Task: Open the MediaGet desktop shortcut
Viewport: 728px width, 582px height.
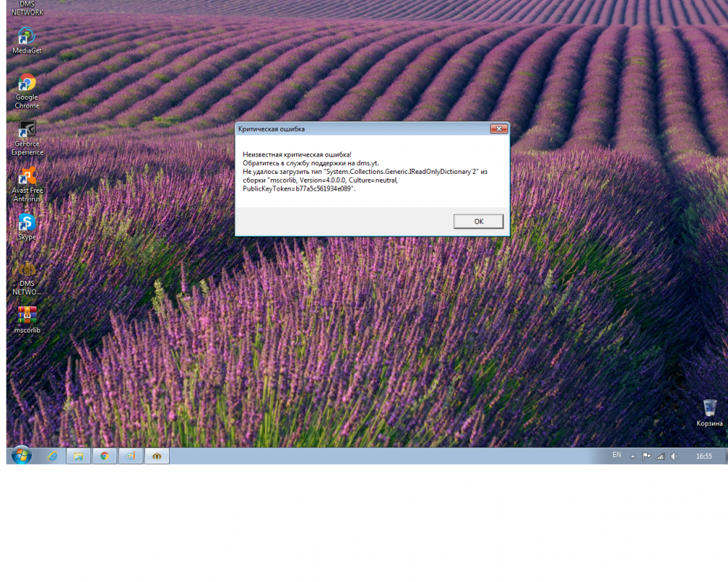Action: click(27, 36)
